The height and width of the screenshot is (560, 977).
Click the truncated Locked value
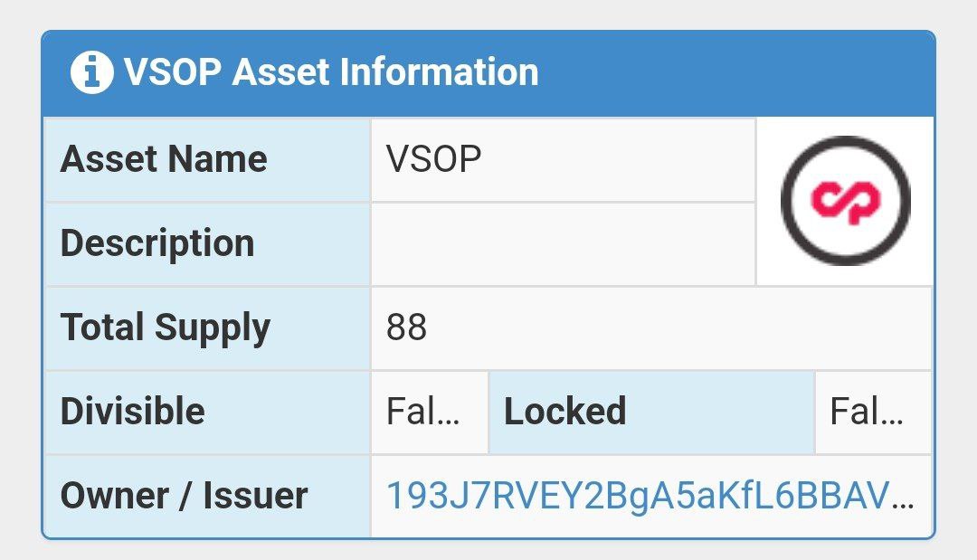coord(867,412)
